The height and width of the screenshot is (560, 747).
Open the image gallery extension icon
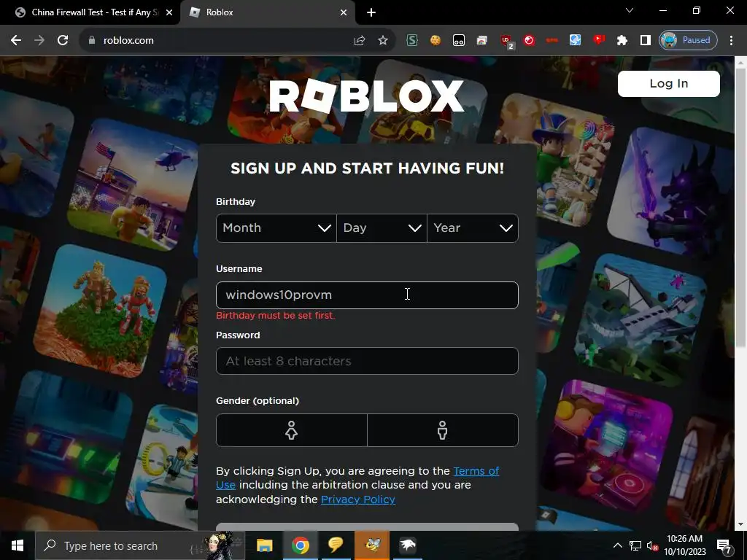481,41
